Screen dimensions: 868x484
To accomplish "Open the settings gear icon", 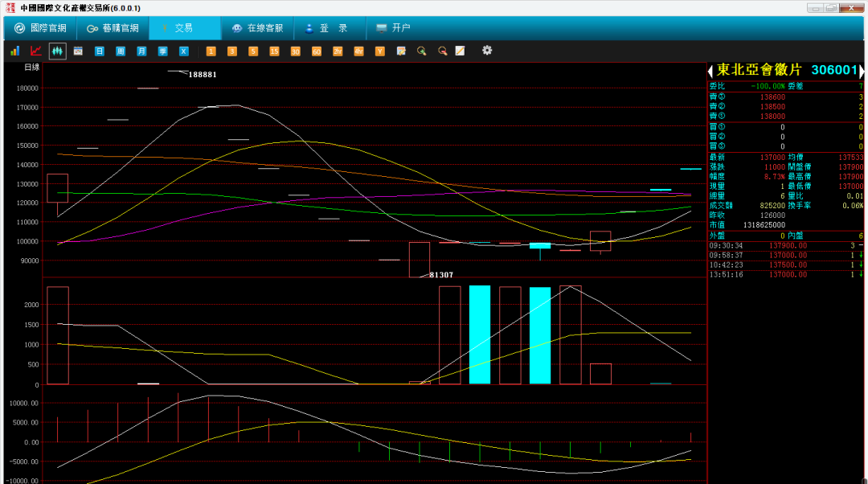I will tap(486, 51).
